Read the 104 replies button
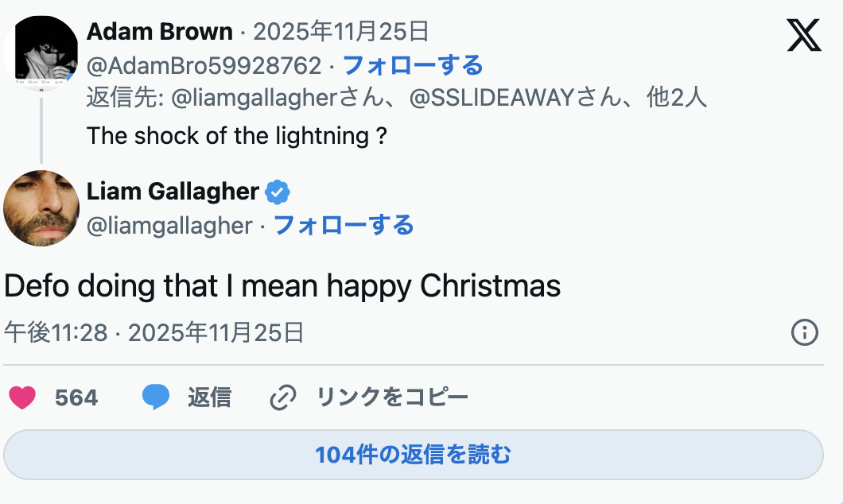 point(413,455)
